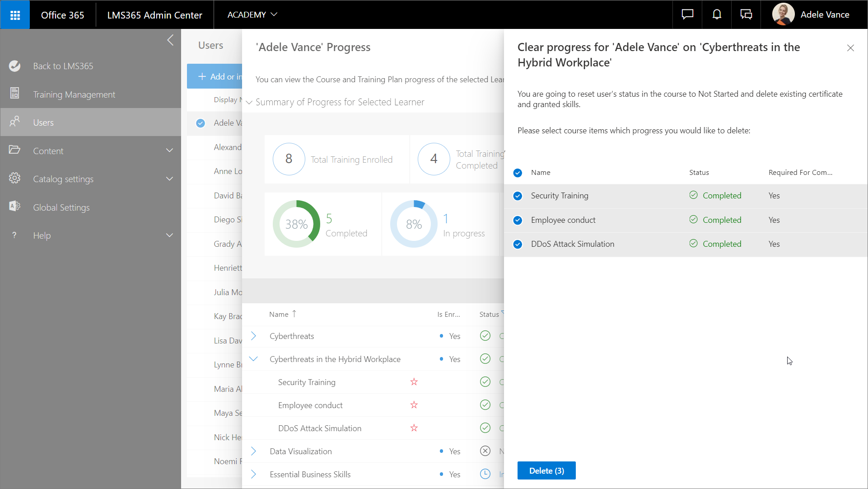Click the star icon beside Security Training
This screenshot has height=489, width=868.
414,382
